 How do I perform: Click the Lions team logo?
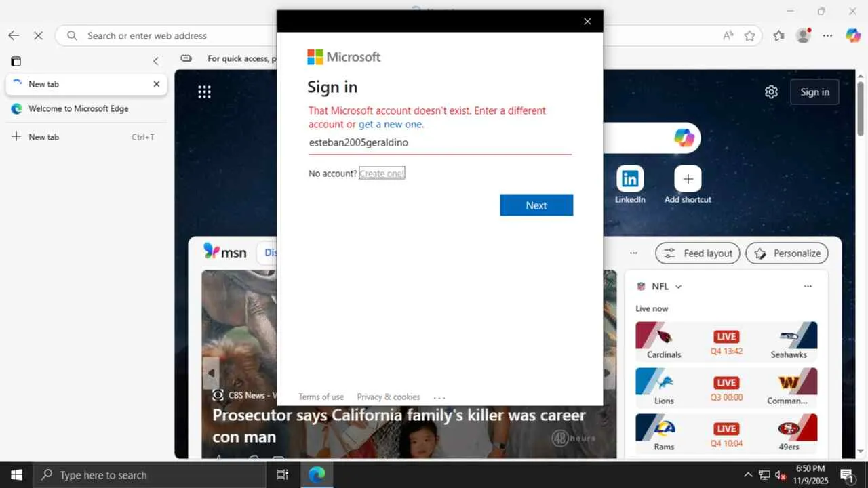(664, 382)
